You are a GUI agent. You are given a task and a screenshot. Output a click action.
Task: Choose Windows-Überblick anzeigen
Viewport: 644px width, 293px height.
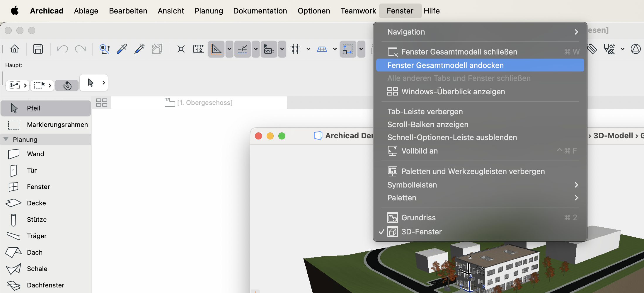(480, 92)
